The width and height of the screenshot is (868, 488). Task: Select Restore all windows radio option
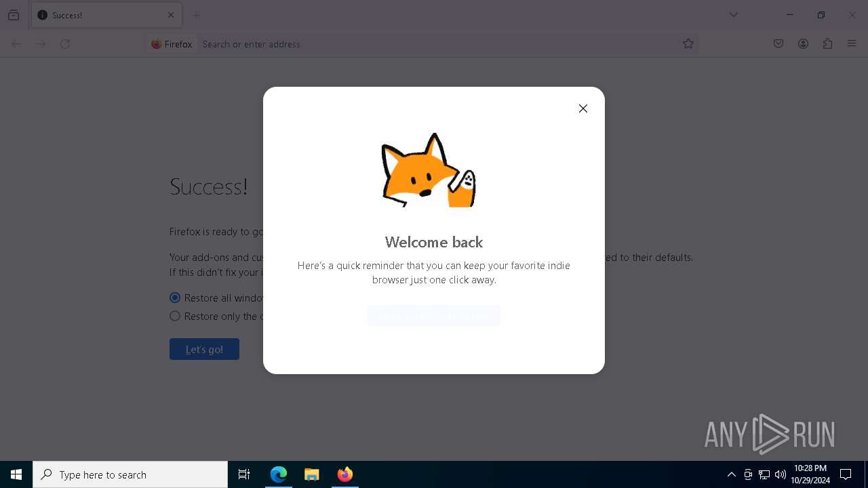175,298
